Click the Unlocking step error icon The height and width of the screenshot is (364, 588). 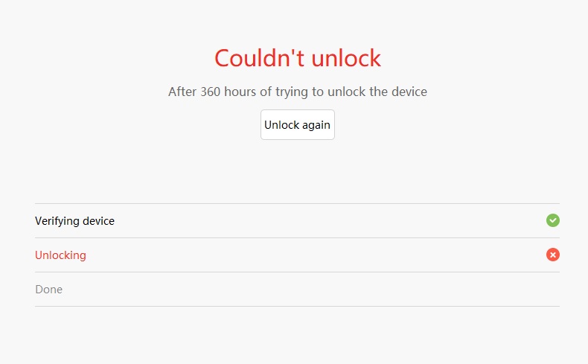pyautogui.click(x=552, y=255)
